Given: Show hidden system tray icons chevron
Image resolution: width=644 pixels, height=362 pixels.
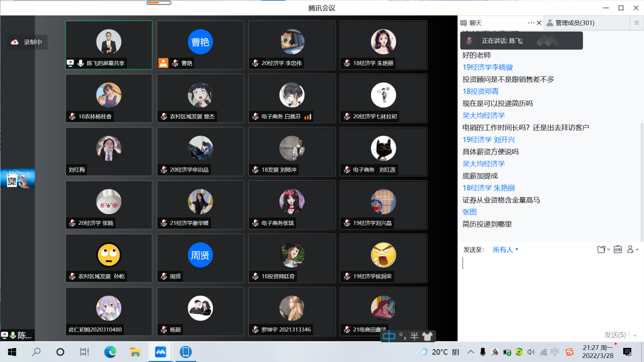Looking at the screenshot, I should (x=471, y=352).
